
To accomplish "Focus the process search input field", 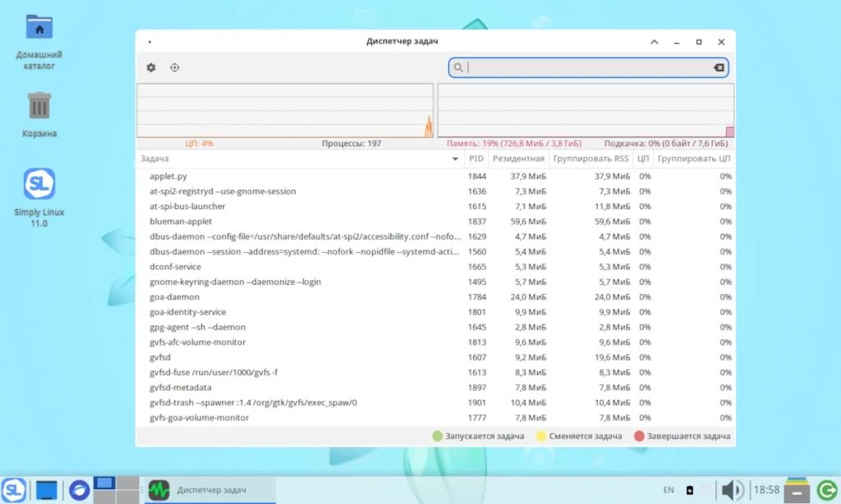I will point(588,67).
